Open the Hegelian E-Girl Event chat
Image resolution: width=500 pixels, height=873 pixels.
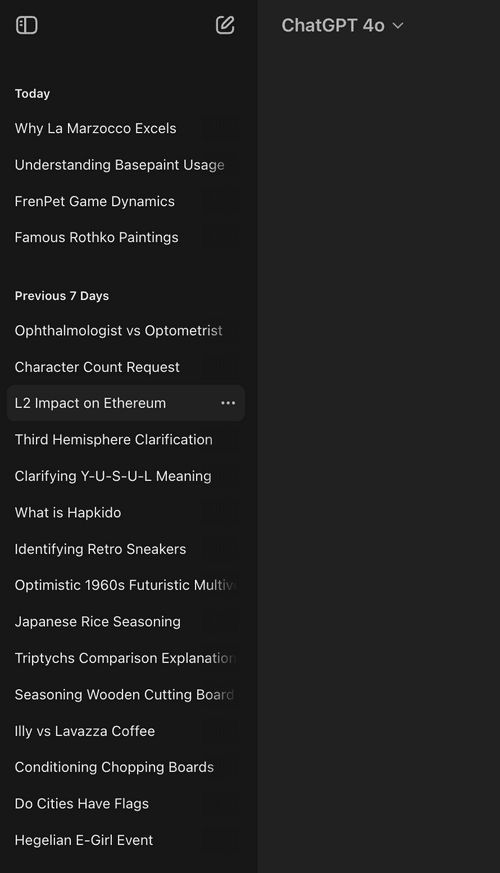coord(126,840)
